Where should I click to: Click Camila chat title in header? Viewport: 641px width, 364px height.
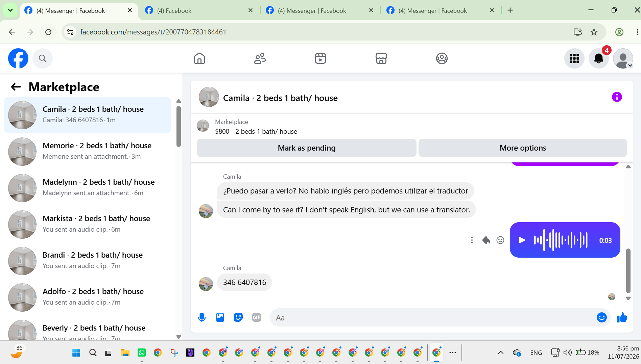tap(280, 98)
